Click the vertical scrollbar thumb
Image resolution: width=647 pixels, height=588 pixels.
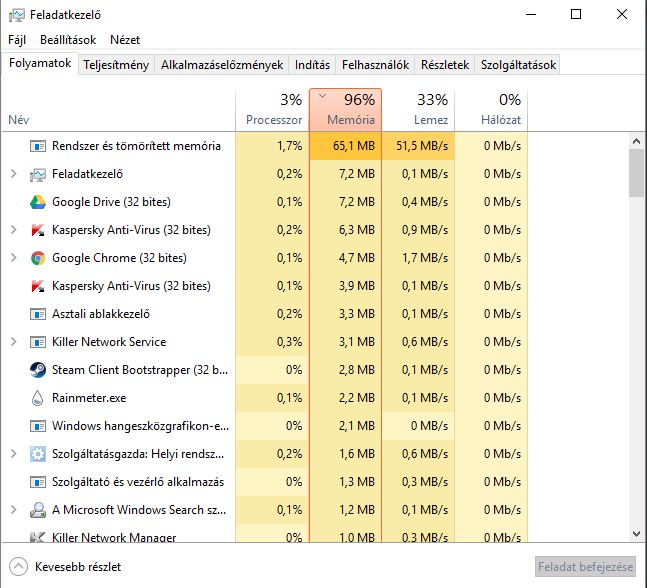[636, 173]
